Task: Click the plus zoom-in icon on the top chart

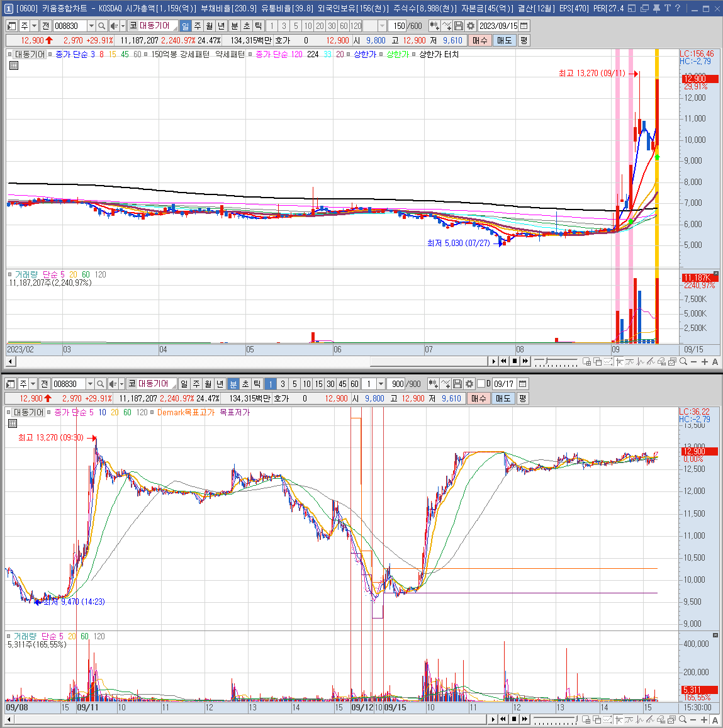Action: (x=704, y=362)
